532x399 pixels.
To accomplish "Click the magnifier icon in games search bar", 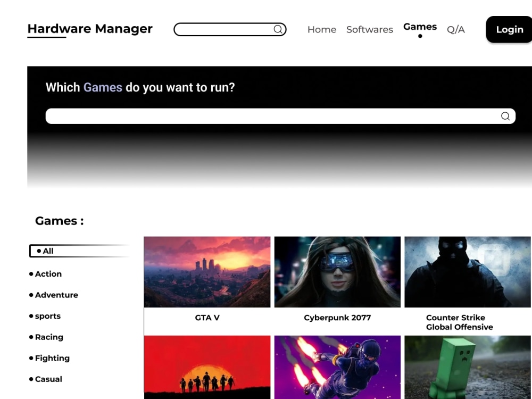I will tap(505, 116).
